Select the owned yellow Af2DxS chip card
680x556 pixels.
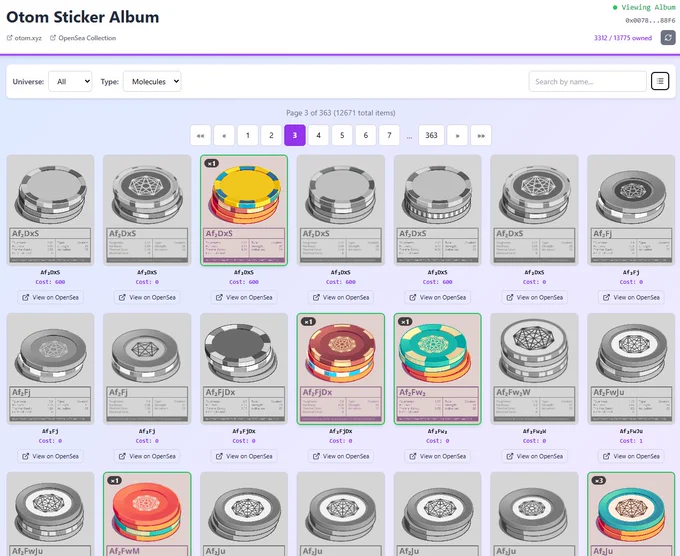pyautogui.click(x=244, y=210)
